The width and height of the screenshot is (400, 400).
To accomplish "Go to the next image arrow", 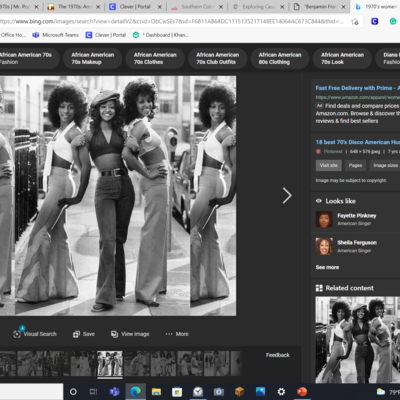I will [287, 195].
